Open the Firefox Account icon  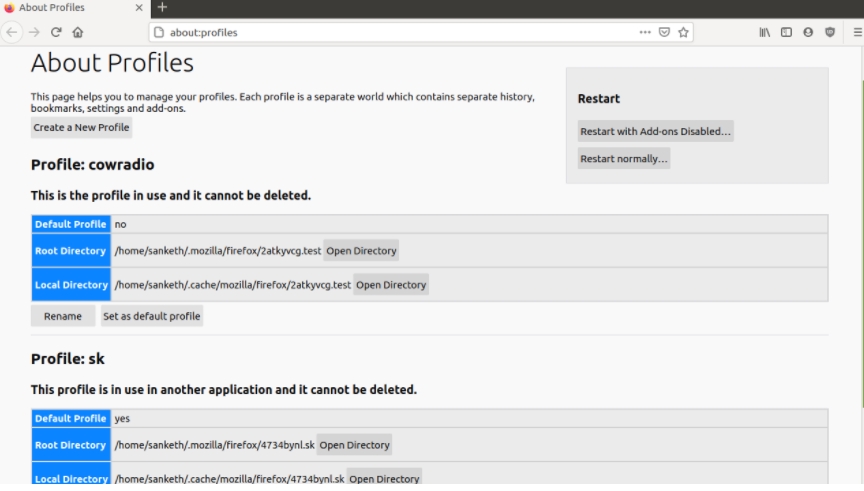[x=808, y=32]
